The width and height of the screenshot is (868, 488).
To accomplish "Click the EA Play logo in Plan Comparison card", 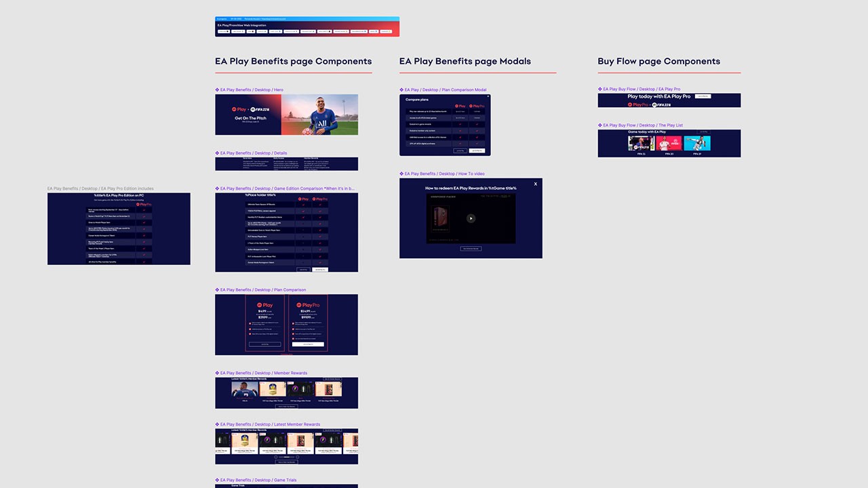I will (x=264, y=306).
